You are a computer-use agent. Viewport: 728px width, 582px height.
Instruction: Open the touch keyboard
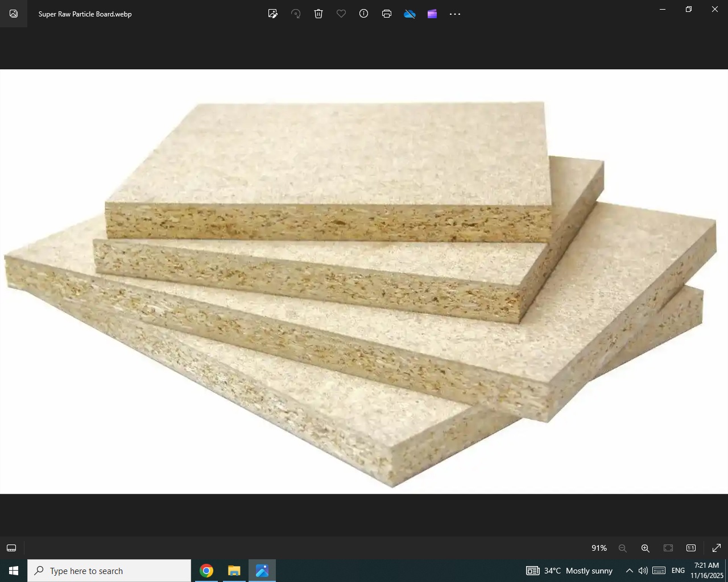[659, 571]
